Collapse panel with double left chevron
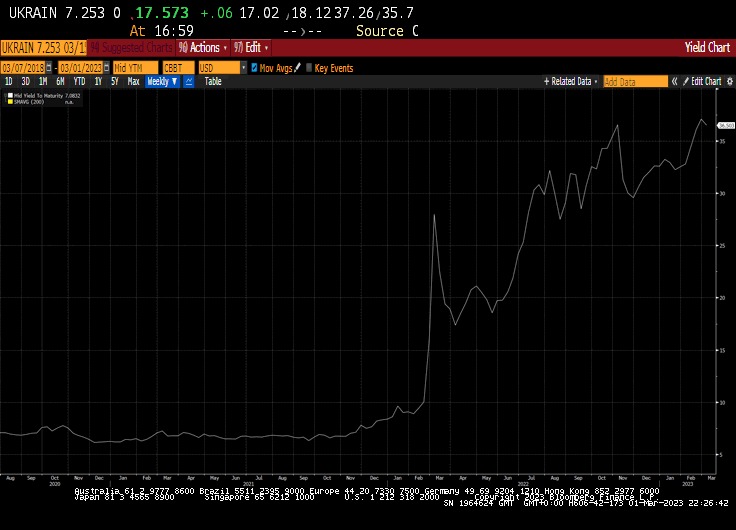This screenshot has width=736, height=530. (x=675, y=82)
